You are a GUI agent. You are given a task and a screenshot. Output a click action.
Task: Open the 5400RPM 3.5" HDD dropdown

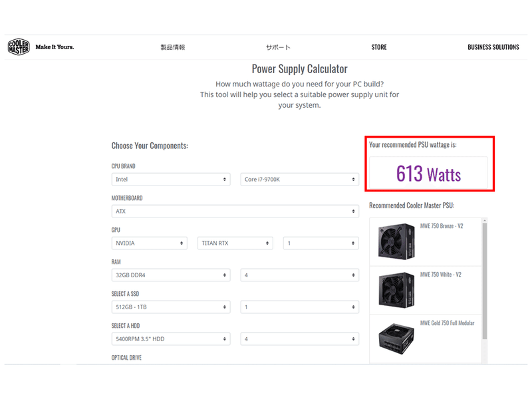tap(171, 338)
